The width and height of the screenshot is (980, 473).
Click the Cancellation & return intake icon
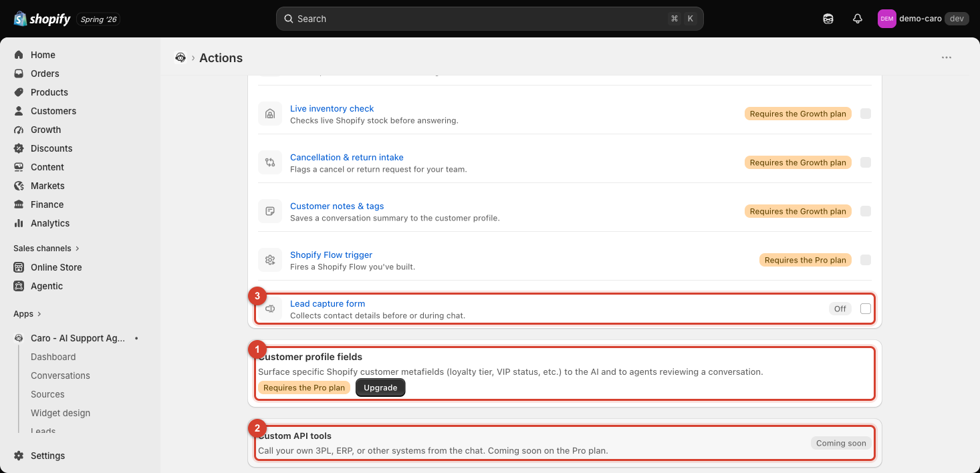pos(270,162)
